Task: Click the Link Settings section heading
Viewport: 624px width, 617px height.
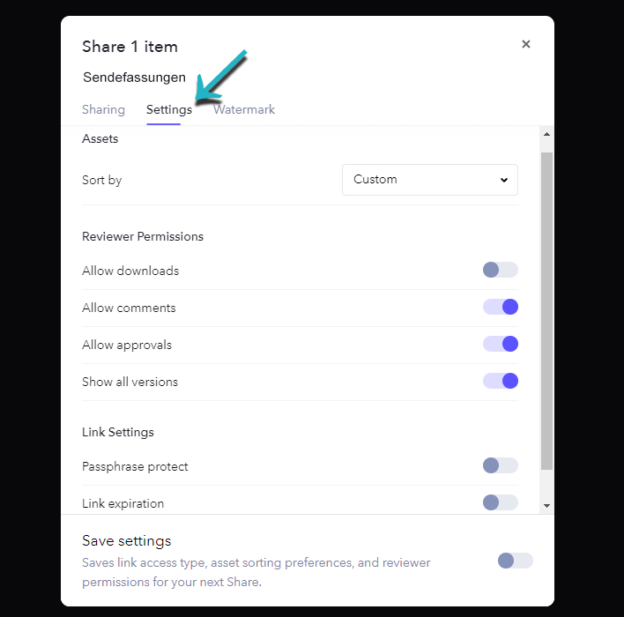Action: (118, 432)
